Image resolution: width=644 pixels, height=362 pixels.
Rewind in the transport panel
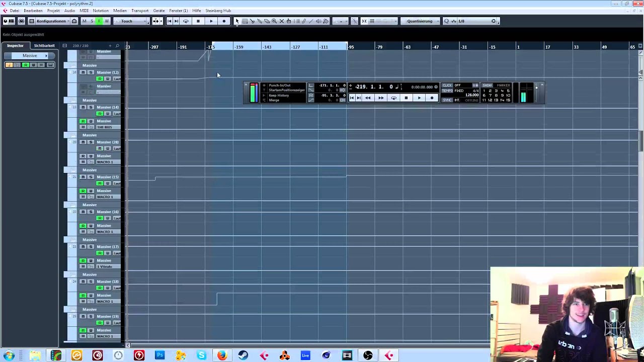click(x=368, y=98)
